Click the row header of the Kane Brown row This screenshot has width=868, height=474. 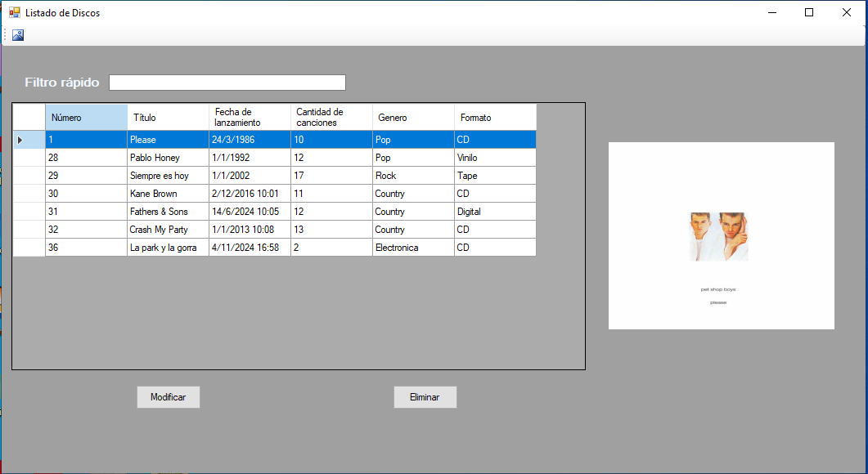pos(29,194)
